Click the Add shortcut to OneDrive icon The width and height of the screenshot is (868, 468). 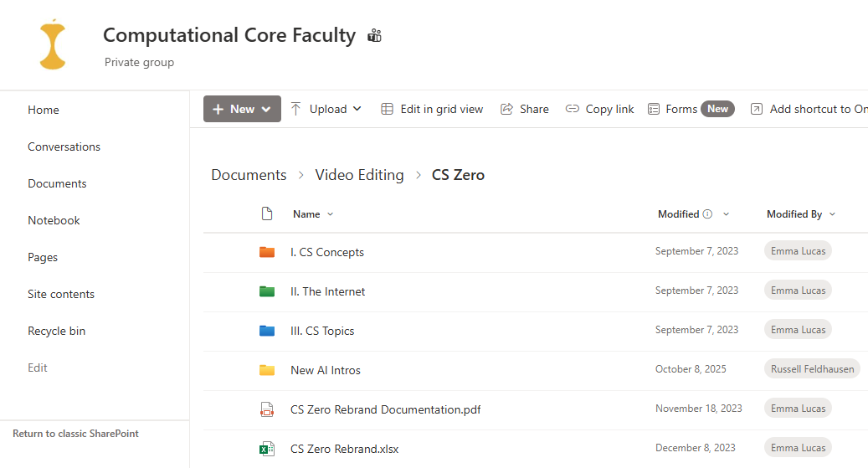[756, 109]
